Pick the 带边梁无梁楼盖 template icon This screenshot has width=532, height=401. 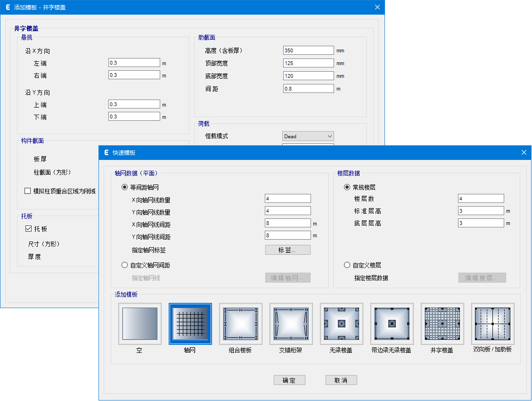coord(392,324)
